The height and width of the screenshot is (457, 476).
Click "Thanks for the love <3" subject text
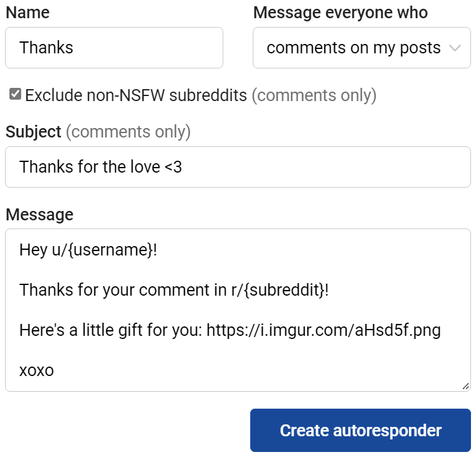coord(100,167)
